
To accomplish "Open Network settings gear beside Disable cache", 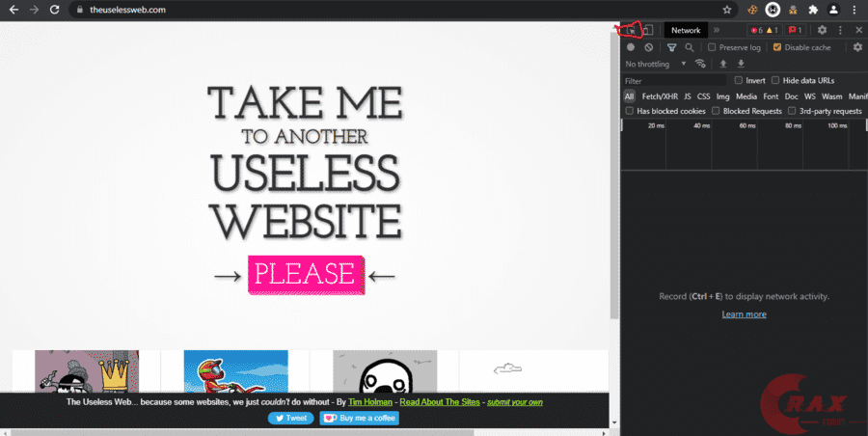I will [857, 47].
